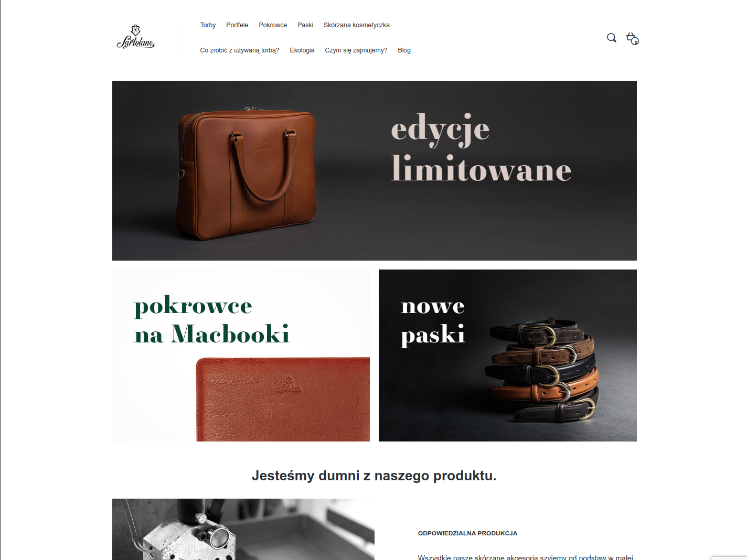Click the Sartolane logo
747x560 pixels.
pyautogui.click(x=136, y=37)
